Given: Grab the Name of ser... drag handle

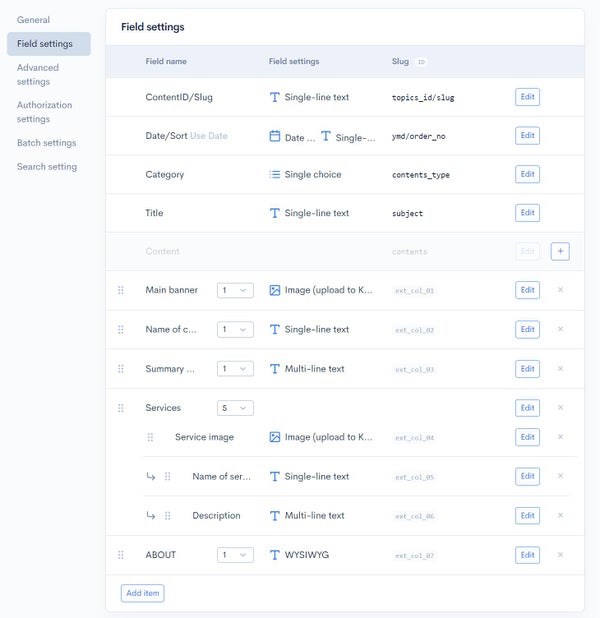Looking at the screenshot, I should click(168, 477).
